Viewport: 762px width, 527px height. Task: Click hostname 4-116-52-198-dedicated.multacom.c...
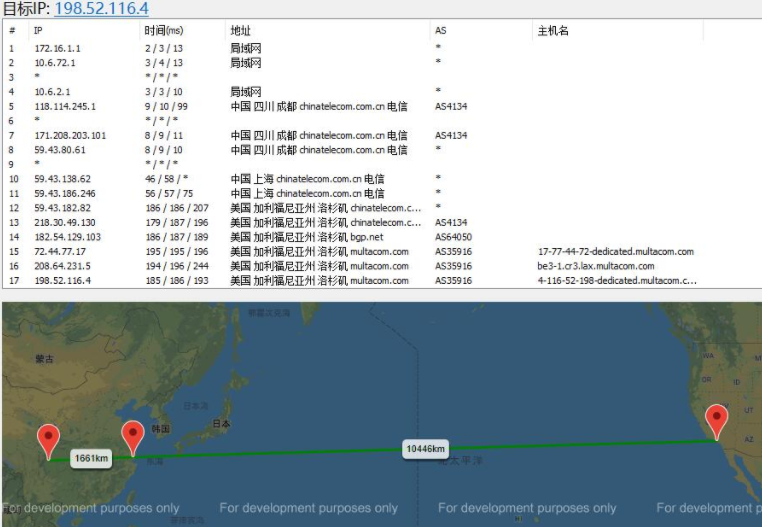tap(617, 281)
